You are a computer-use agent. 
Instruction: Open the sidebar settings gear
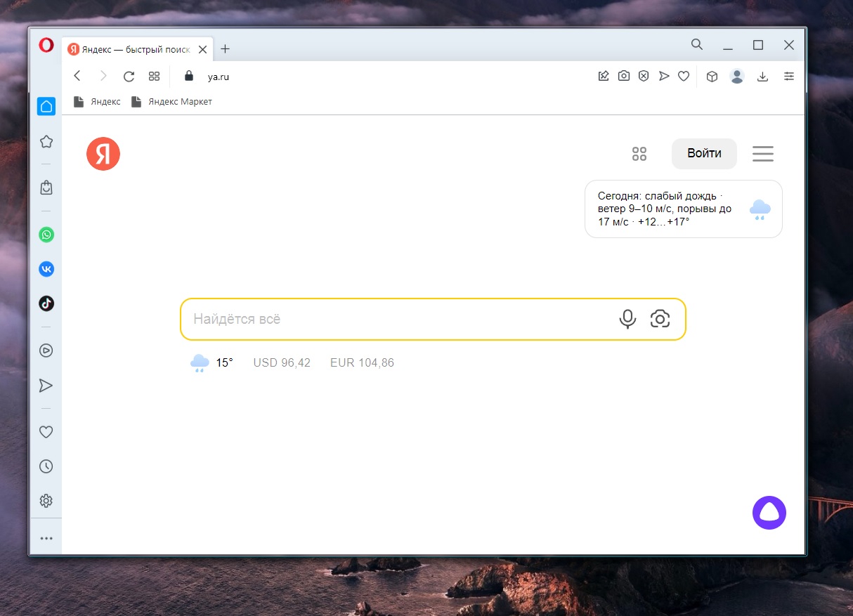coord(46,501)
